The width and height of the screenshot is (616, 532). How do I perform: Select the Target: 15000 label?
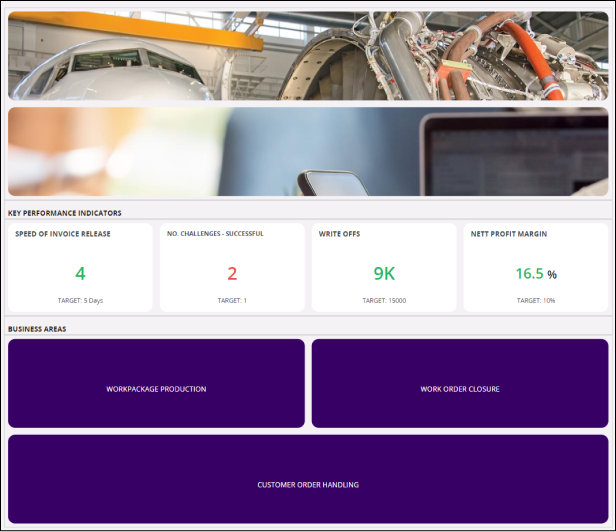click(x=384, y=300)
